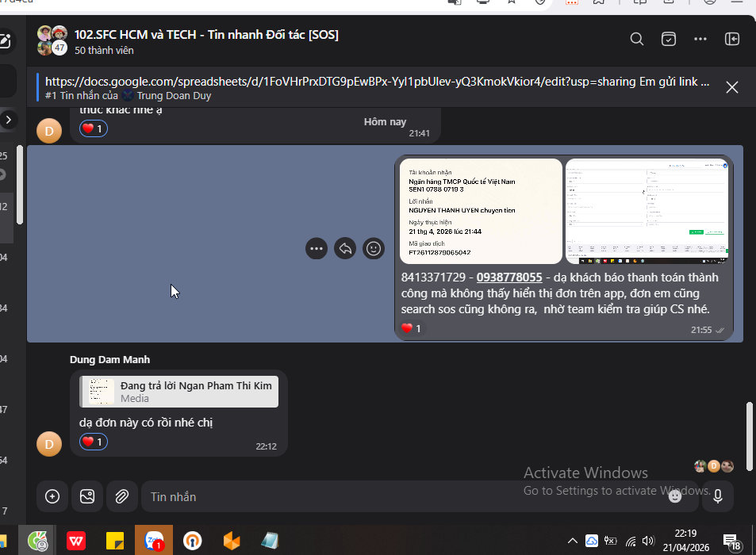Open group avatar of 102.SFC HCM và TECH
The width and height of the screenshot is (756, 555).
click(52, 40)
